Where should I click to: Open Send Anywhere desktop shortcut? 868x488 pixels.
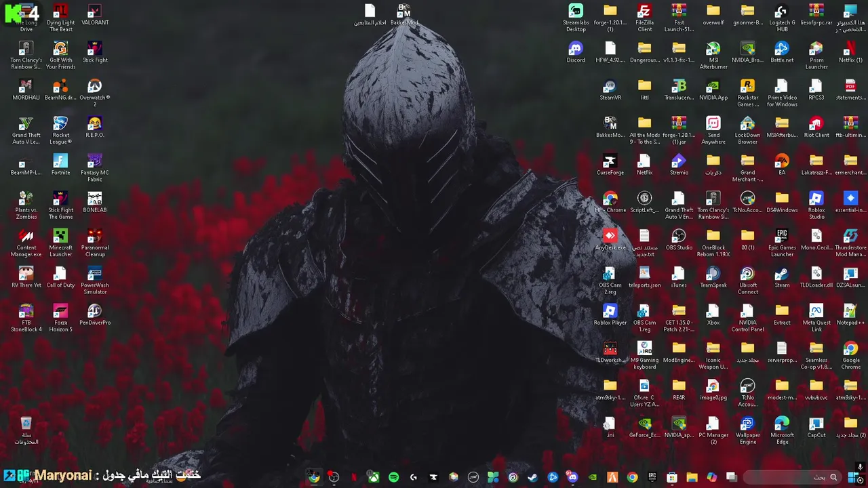click(713, 130)
